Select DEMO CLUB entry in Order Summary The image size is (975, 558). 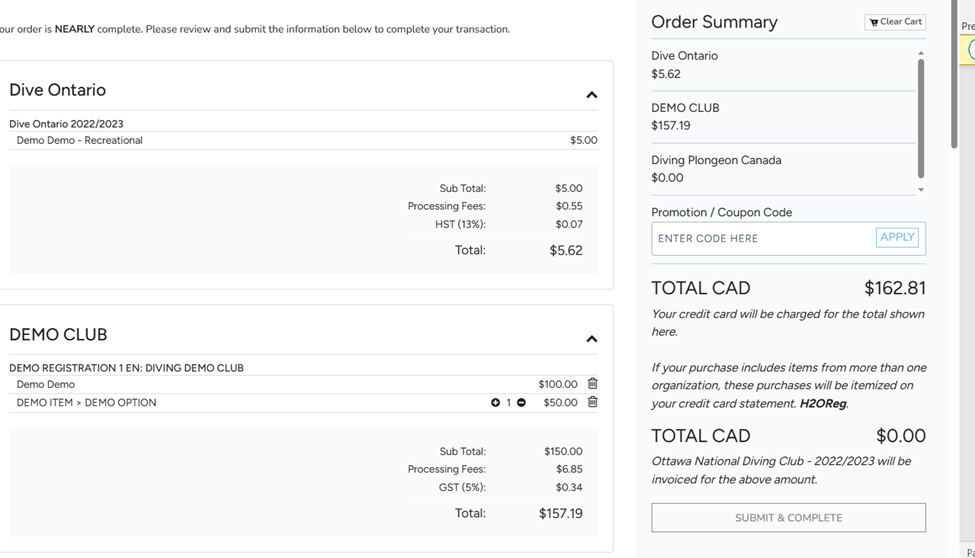pos(685,117)
